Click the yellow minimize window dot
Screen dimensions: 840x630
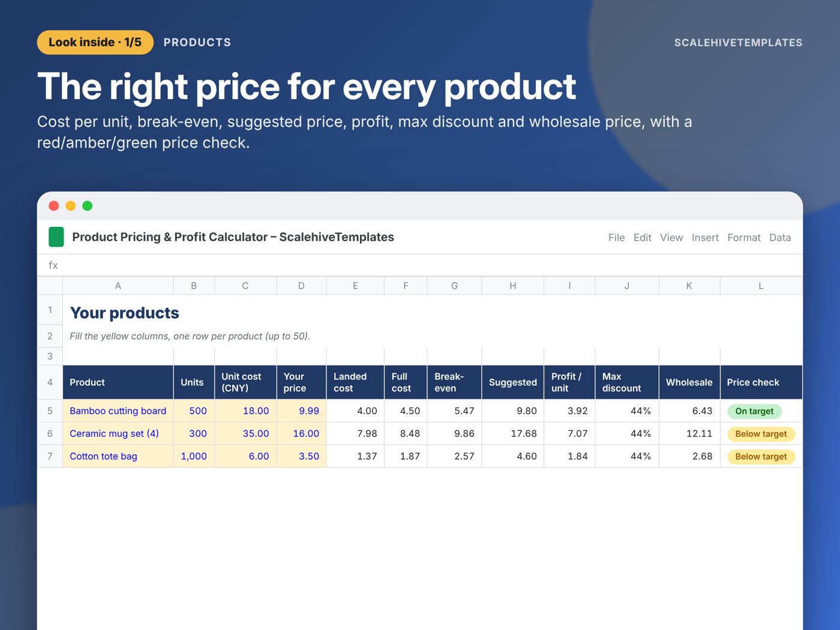[70, 206]
